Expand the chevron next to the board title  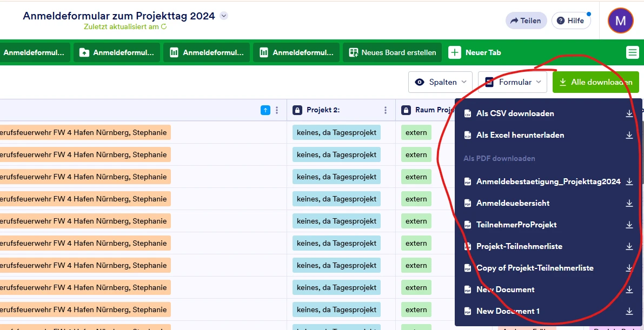223,16
